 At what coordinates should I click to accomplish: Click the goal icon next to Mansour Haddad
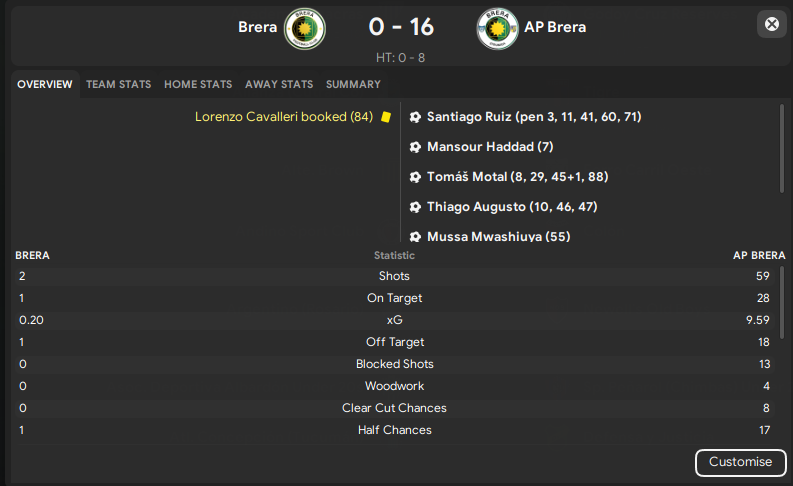415,147
